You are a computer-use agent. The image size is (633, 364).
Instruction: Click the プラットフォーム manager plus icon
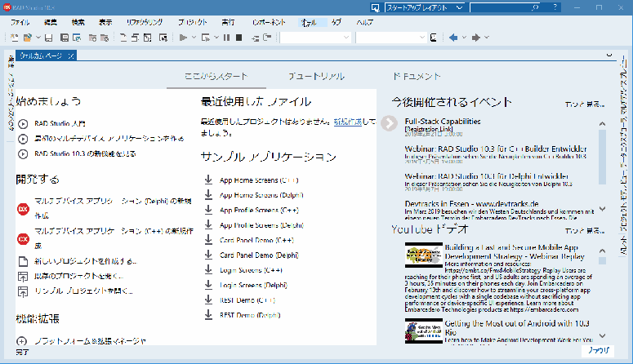pos(22,341)
